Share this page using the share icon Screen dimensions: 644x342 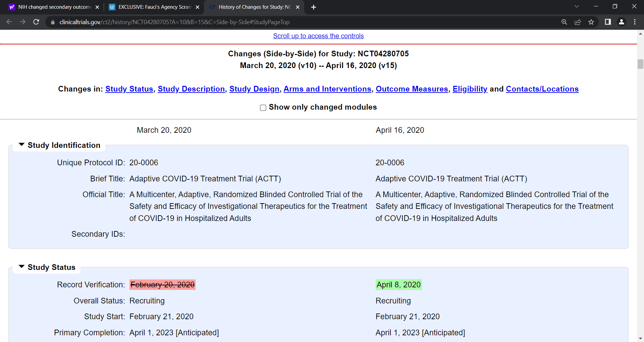pyautogui.click(x=578, y=22)
